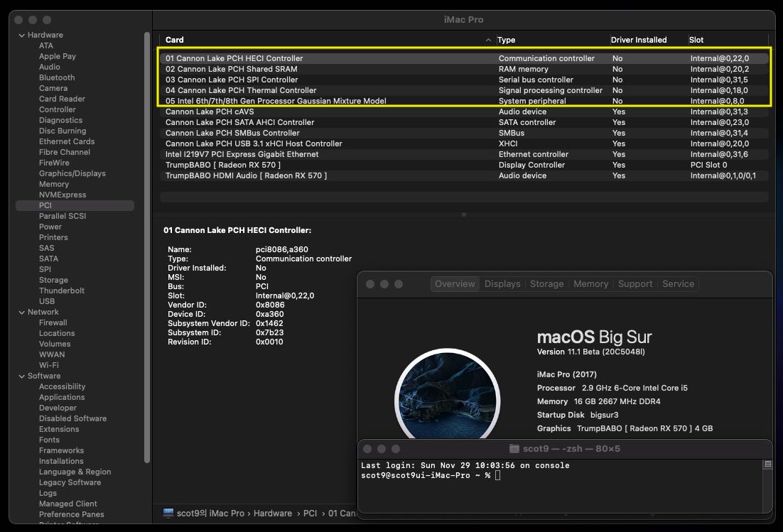Select 04 Cannon Lake PCH Thermal Controller row
This screenshot has height=532, width=783.
[464, 90]
